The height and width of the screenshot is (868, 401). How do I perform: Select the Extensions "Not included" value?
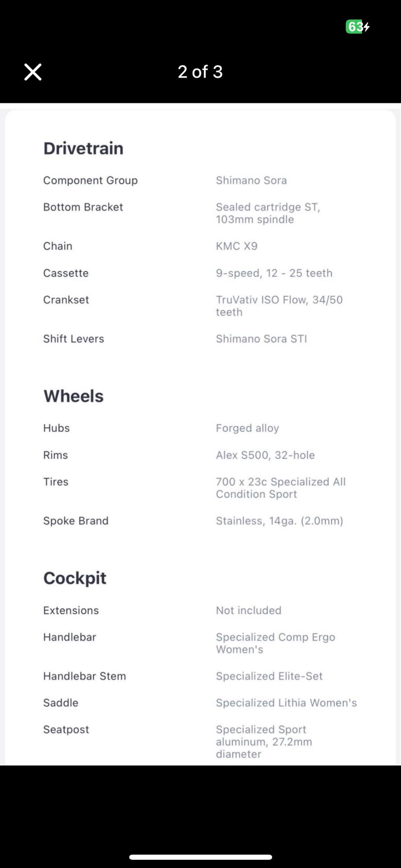[x=248, y=610]
